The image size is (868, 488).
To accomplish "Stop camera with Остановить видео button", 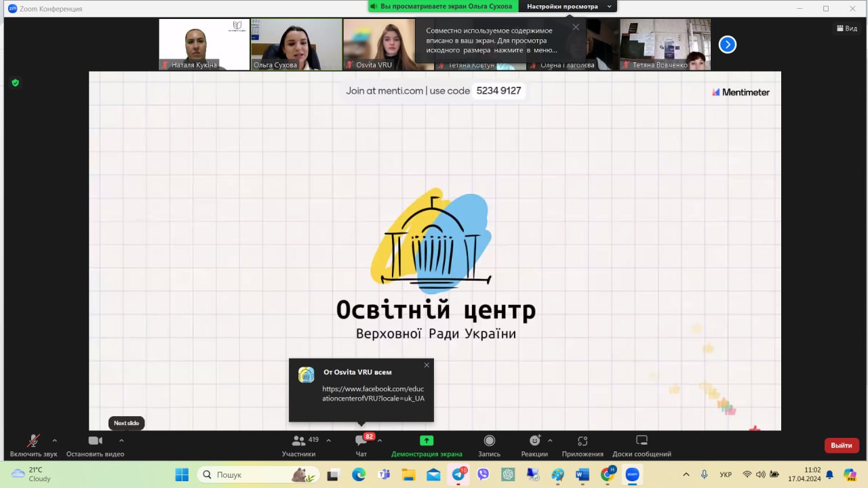I will click(95, 445).
